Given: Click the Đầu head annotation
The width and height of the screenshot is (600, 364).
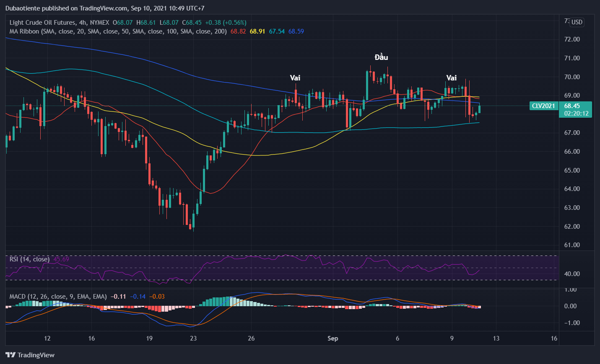Looking at the screenshot, I should click(x=381, y=57).
